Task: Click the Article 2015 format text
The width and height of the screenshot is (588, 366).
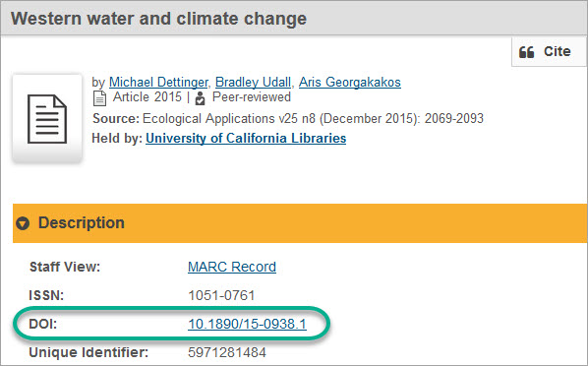Action: 147,96
